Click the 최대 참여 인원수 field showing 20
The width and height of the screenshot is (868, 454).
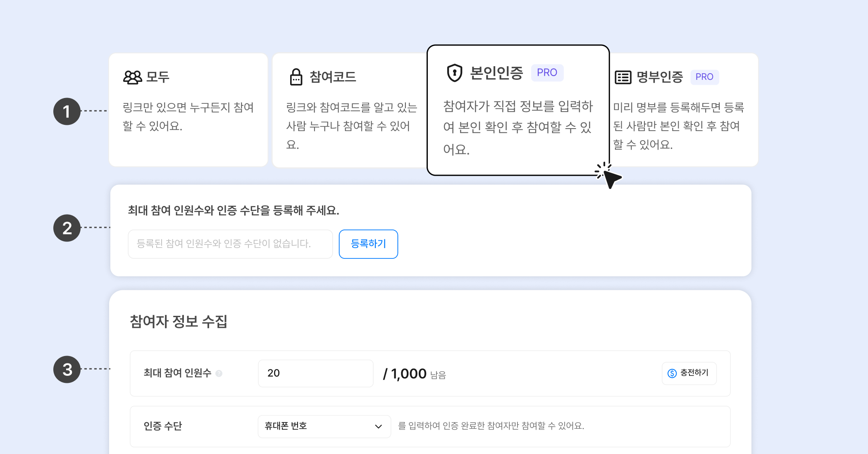(316, 373)
